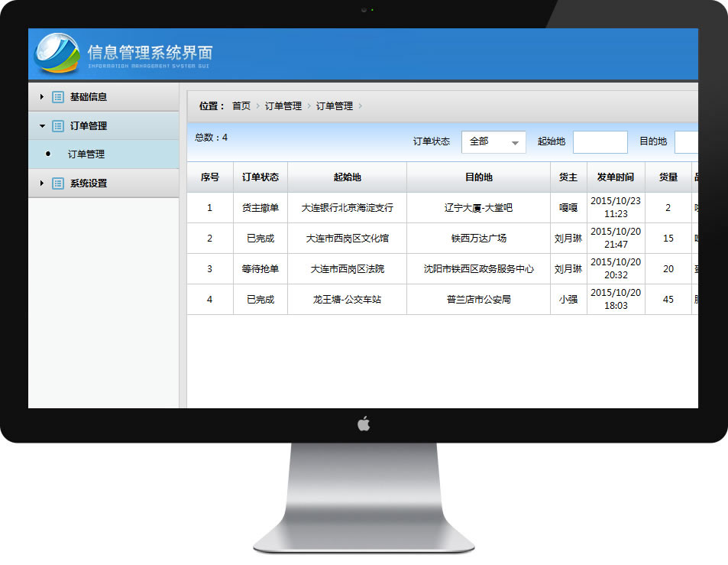Click the list icon beside 订单管理
The width and height of the screenshot is (728, 565).
pos(58,126)
